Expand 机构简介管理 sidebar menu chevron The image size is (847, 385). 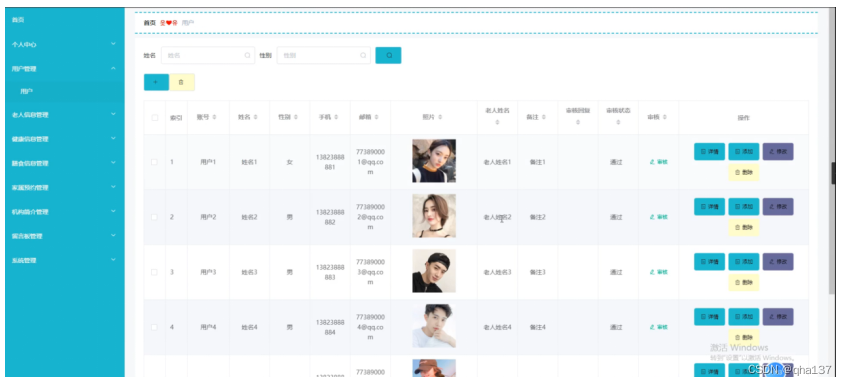pos(113,211)
